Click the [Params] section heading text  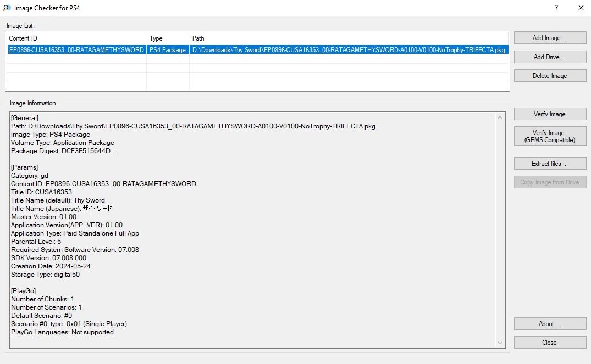(x=25, y=167)
